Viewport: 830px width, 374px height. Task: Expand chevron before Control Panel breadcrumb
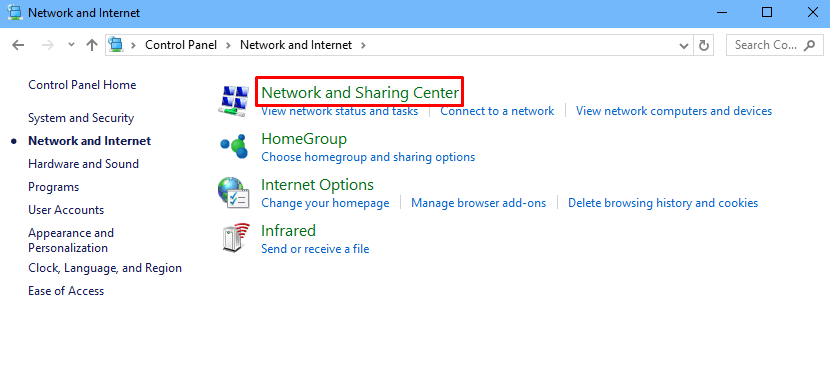[134, 45]
